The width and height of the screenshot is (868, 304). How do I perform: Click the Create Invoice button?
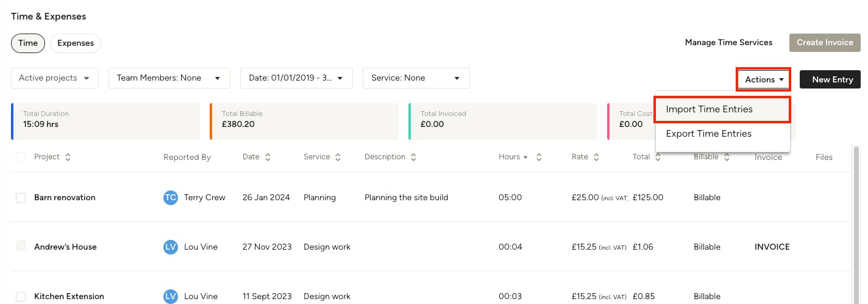[825, 43]
